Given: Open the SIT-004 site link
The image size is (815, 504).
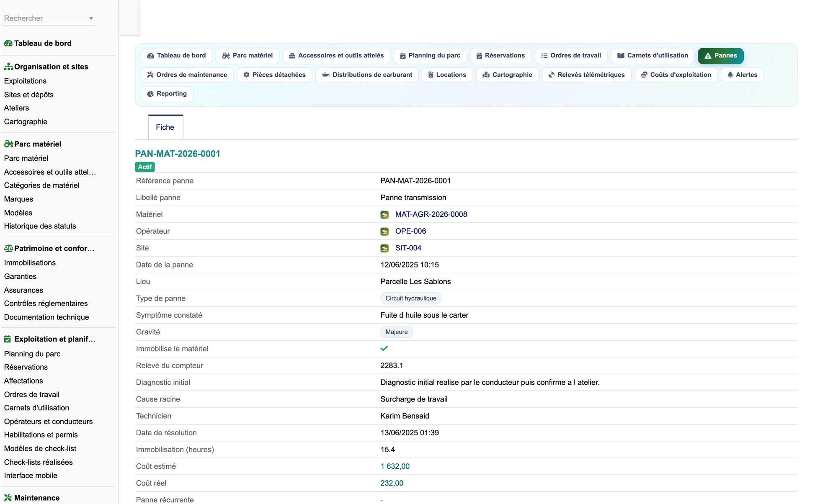Looking at the screenshot, I should coord(408,248).
